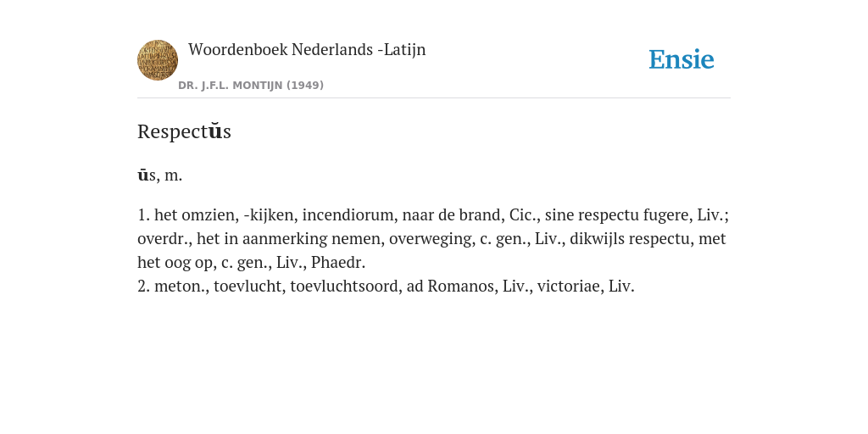Click the word "toevluchtsoord" in definition 2

click(x=344, y=287)
